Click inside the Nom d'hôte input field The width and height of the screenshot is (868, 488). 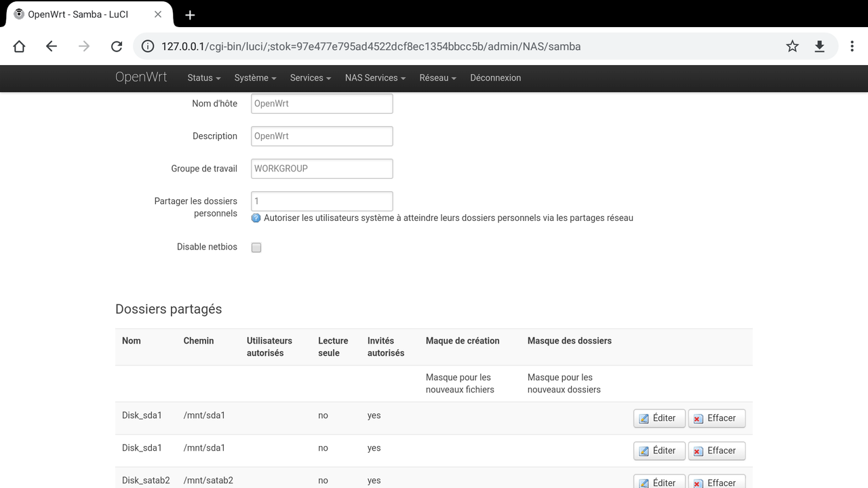[x=321, y=103]
